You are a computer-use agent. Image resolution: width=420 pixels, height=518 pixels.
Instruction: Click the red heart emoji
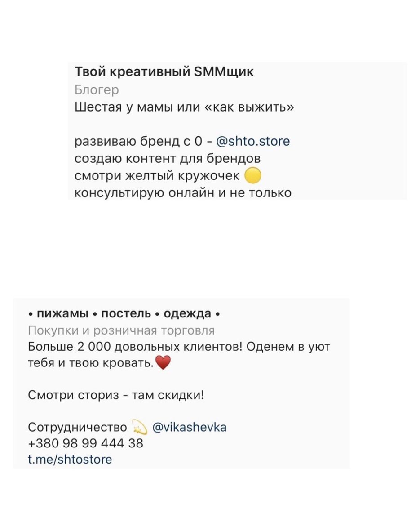point(163,363)
